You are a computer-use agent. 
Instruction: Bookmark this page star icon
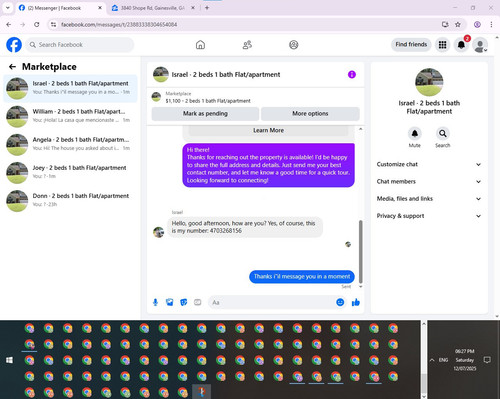pyautogui.click(x=458, y=24)
